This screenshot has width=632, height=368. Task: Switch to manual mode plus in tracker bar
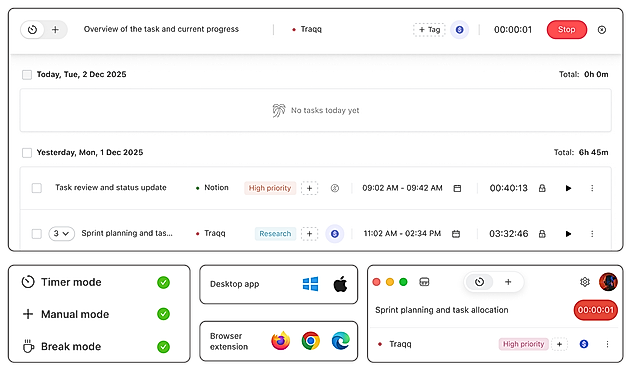tap(55, 29)
